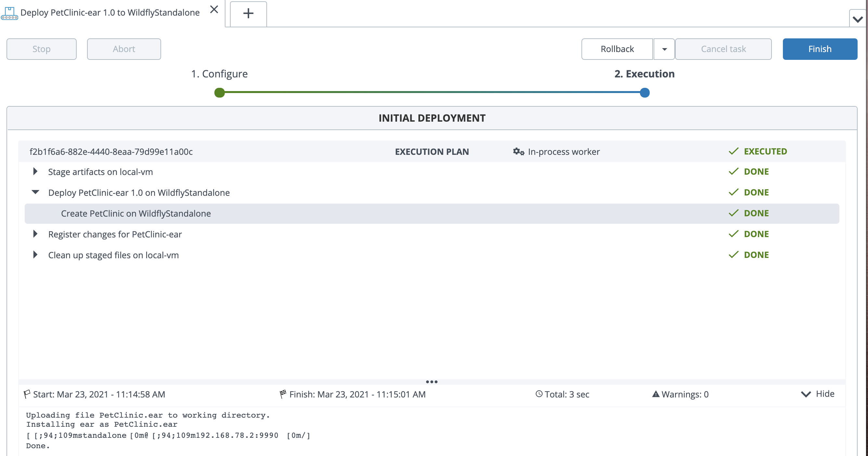Close the Deploy PetClinic-ear tab
The width and height of the screenshot is (868, 456).
click(214, 9)
